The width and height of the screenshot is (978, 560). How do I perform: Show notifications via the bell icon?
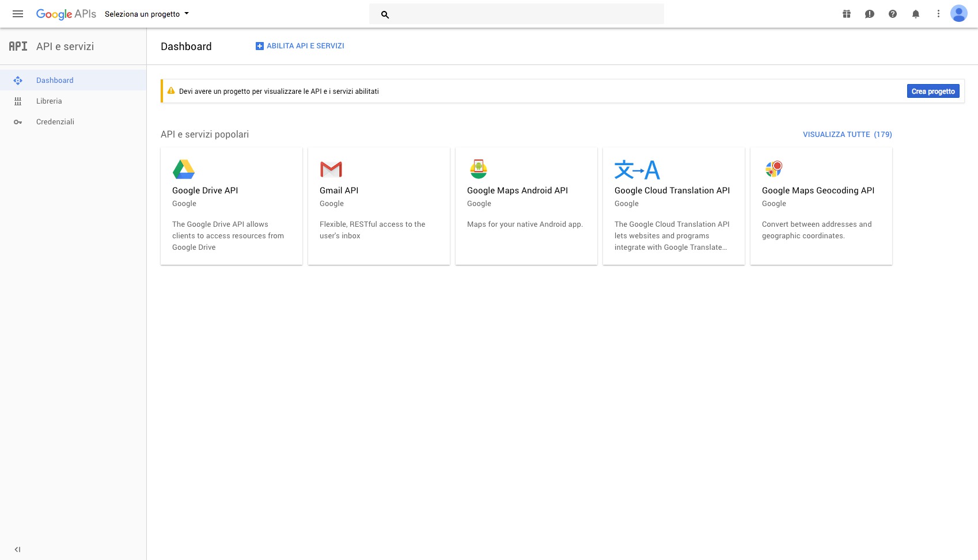pos(916,14)
